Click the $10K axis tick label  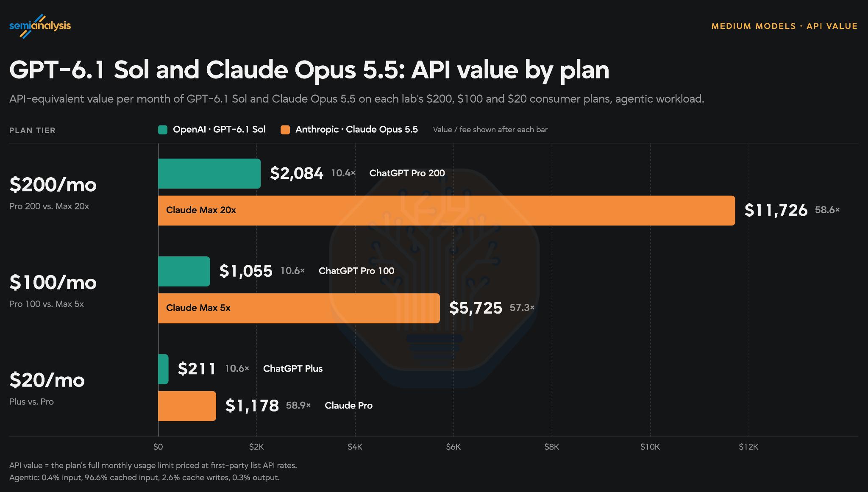(x=650, y=447)
